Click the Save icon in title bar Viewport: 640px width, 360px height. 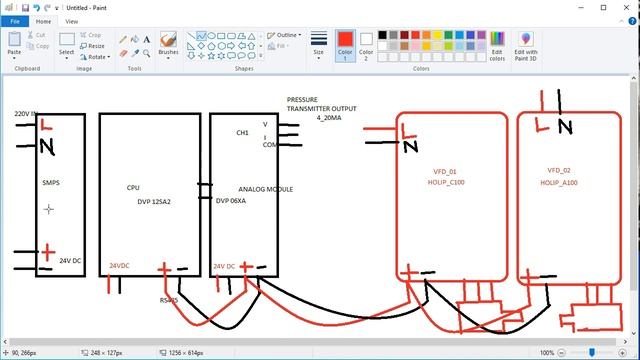[x=25, y=8]
